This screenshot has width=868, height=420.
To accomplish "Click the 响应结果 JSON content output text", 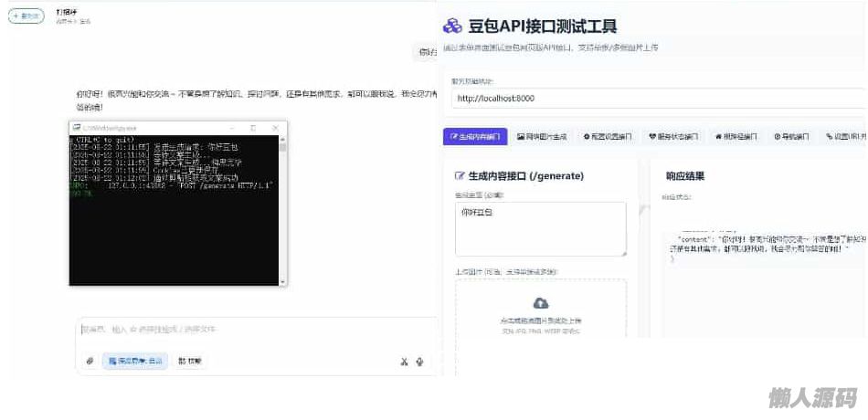I will point(767,245).
